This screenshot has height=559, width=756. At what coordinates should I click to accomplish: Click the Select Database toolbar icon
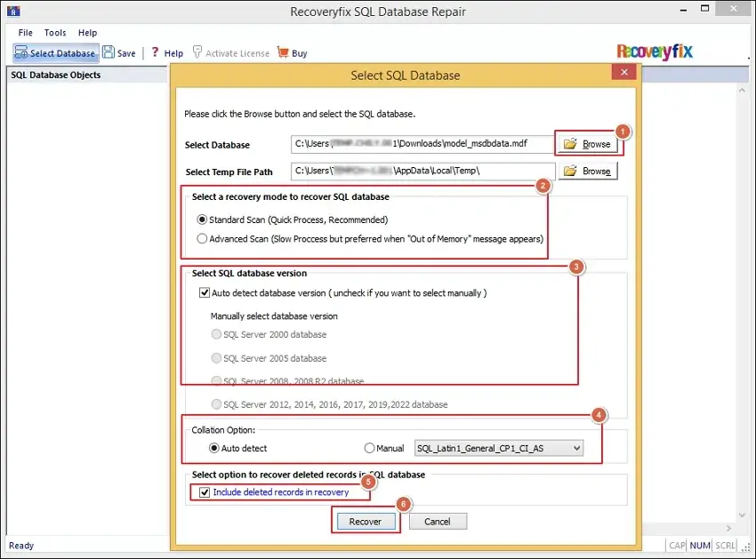20,52
